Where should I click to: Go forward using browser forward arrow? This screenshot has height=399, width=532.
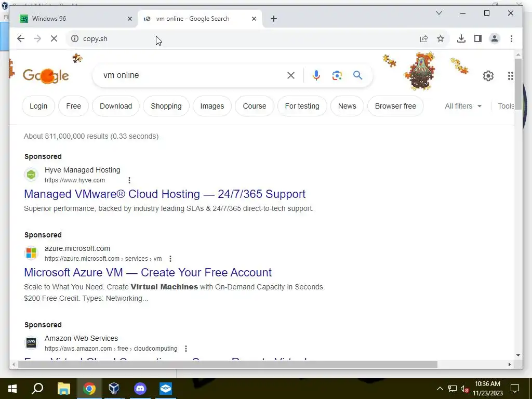coord(37,38)
